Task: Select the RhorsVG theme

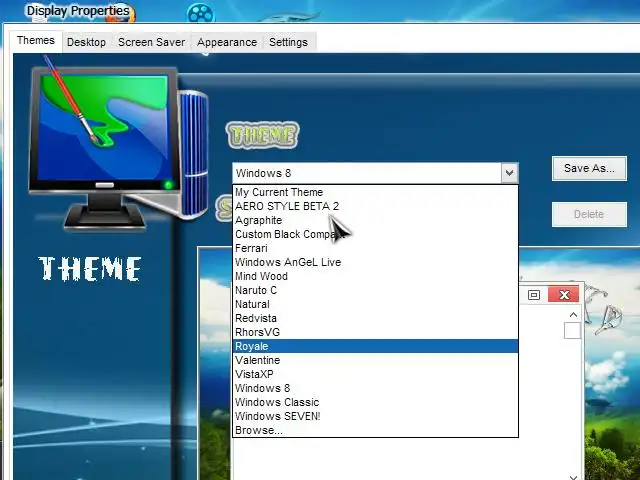Action: (x=375, y=332)
